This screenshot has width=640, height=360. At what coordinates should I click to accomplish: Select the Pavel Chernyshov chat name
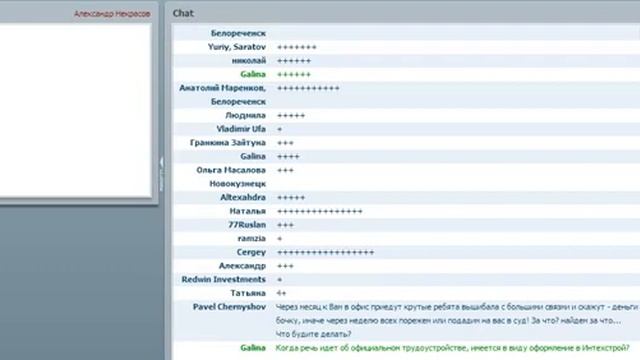pyautogui.click(x=229, y=307)
